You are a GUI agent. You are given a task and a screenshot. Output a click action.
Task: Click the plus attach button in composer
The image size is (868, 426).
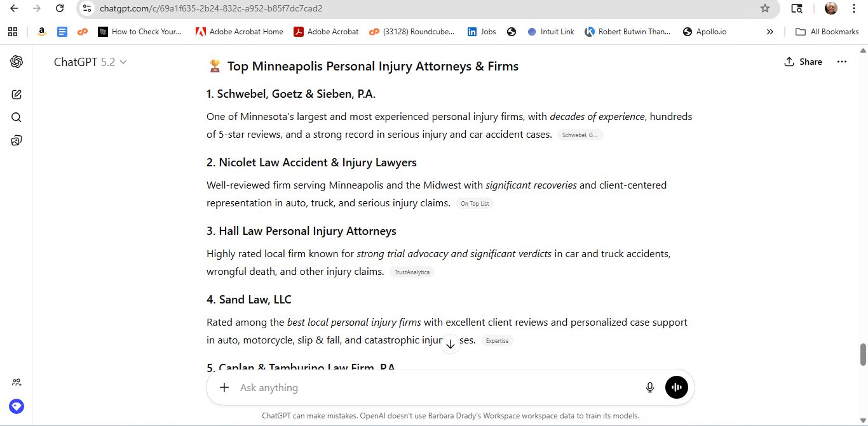pyautogui.click(x=224, y=387)
